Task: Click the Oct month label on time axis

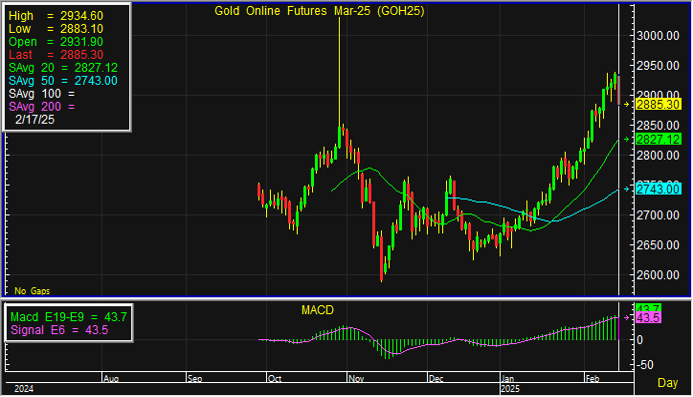Action: (274, 378)
